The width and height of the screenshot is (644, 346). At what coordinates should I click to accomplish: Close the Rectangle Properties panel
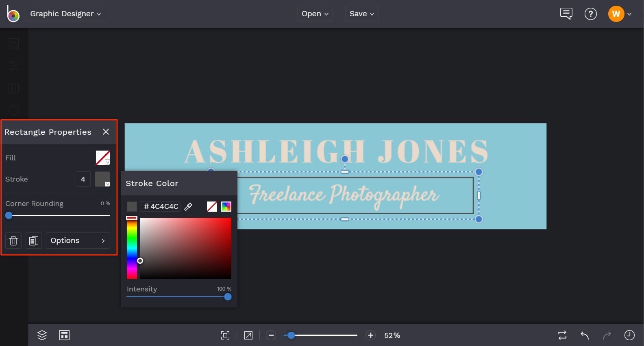pyautogui.click(x=106, y=132)
